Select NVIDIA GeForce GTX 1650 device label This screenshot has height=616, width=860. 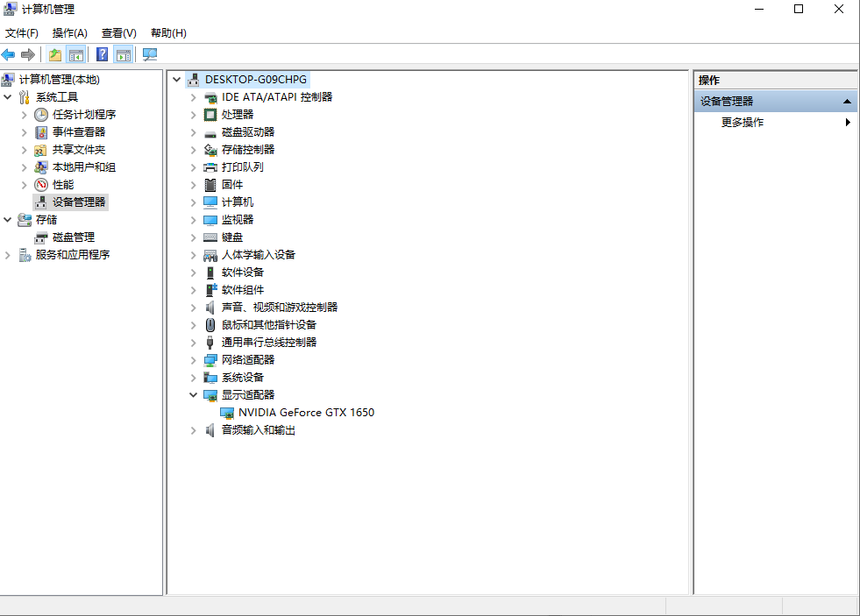coord(306,413)
